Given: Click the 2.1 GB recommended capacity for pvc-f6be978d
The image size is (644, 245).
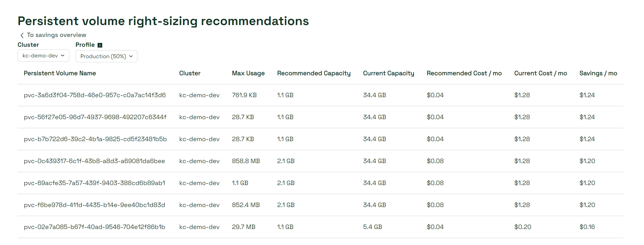Looking at the screenshot, I should 286,205.
